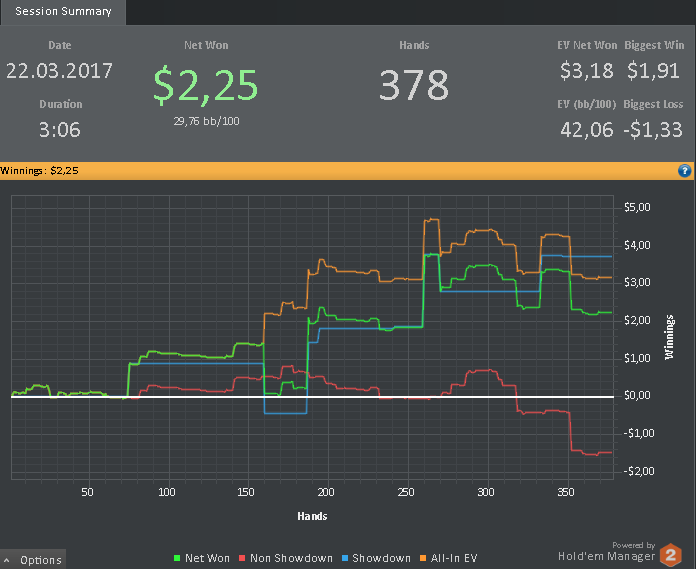Image resolution: width=696 pixels, height=569 pixels.
Task: Click the hands count 378
Action: click(x=414, y=85)
